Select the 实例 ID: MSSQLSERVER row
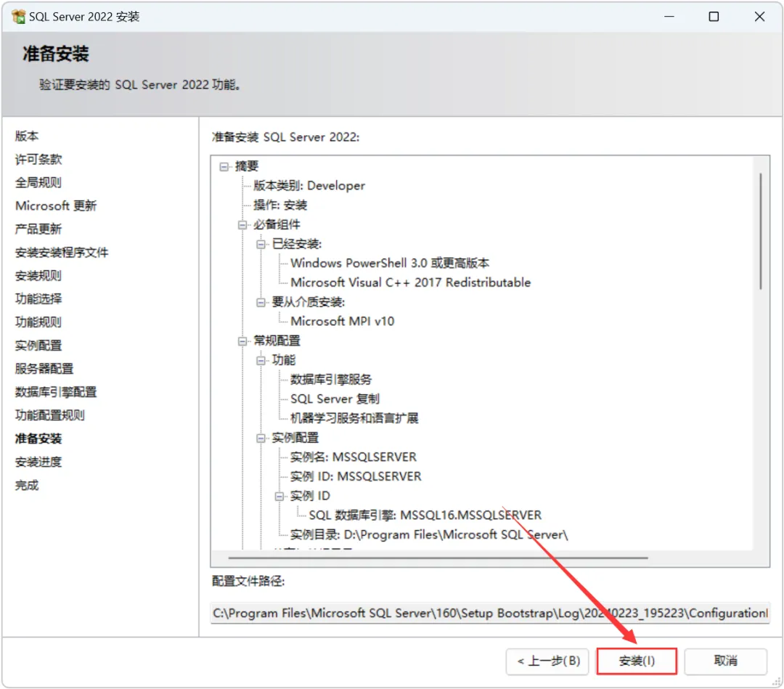The image size is (784, 689). pos(356,476)
